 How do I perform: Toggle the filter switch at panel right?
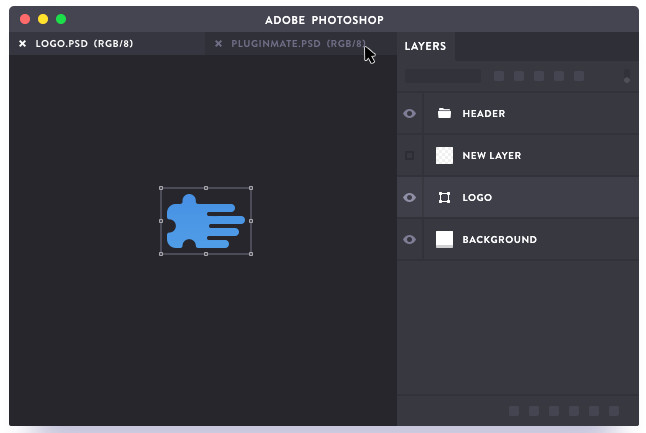click(627, 76)
